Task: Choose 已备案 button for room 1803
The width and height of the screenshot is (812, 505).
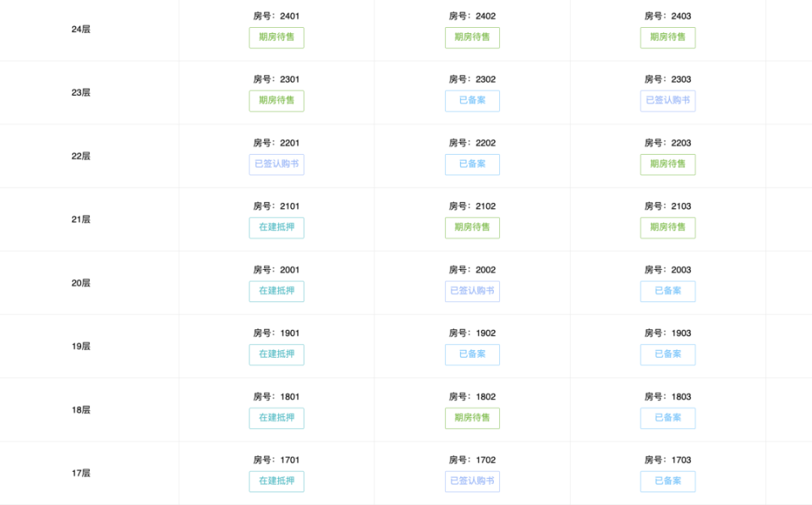Action: click(x=668, y=419)
